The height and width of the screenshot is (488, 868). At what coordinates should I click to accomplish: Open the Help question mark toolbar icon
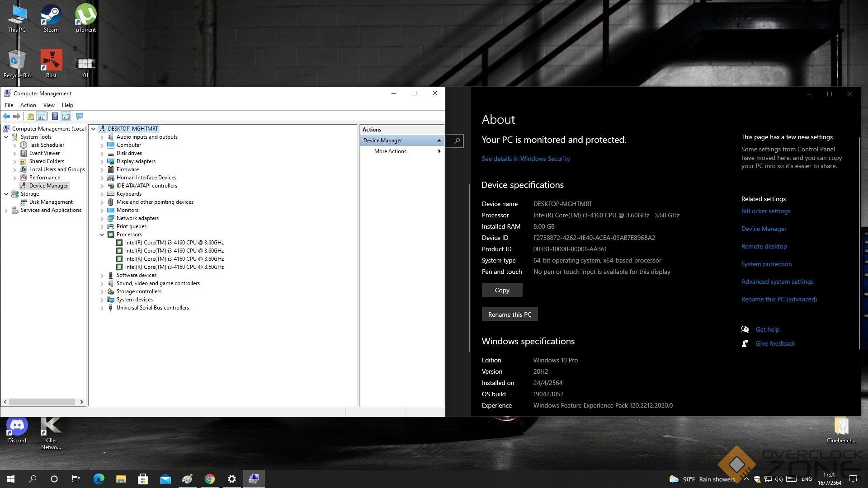click(x=55, y=117)
